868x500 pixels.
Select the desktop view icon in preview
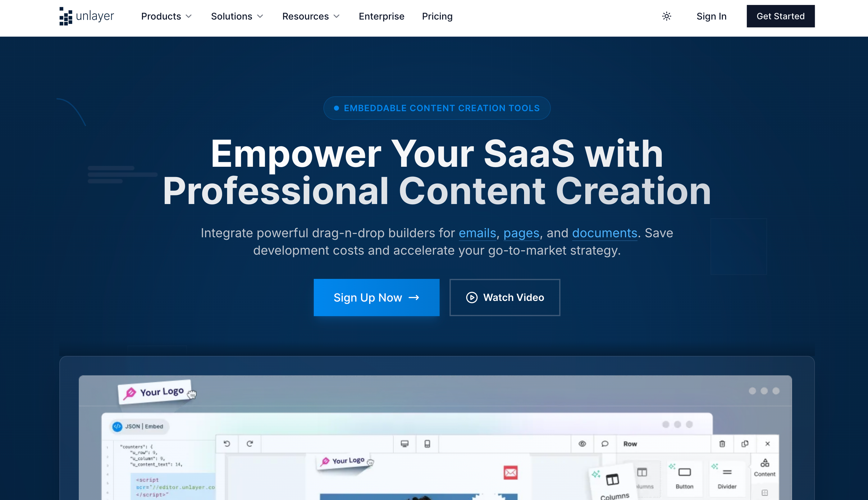(x=404, y=444)
